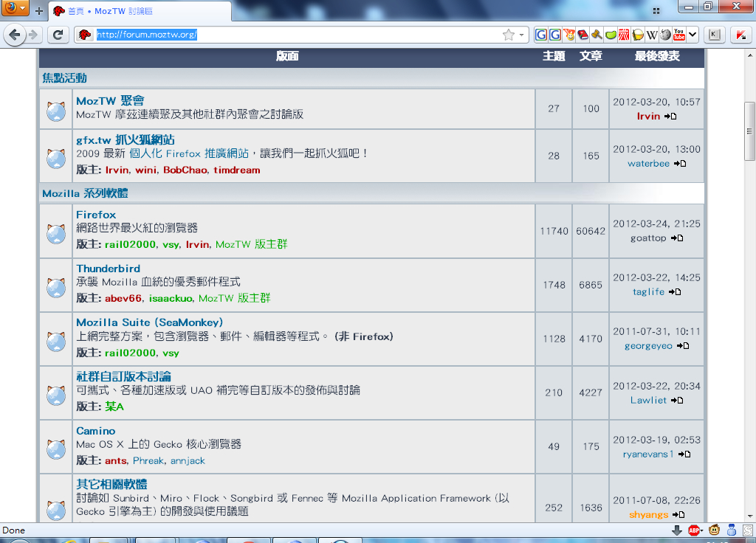Click the page reload button
Image resolution: width=756 pixels, height=543 pixels.
58,35
